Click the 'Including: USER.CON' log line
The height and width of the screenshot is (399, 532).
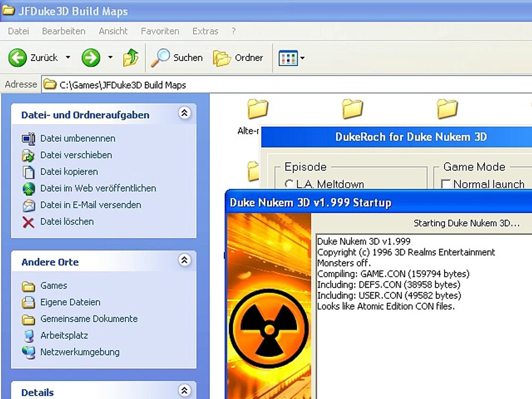pos(389,295)
